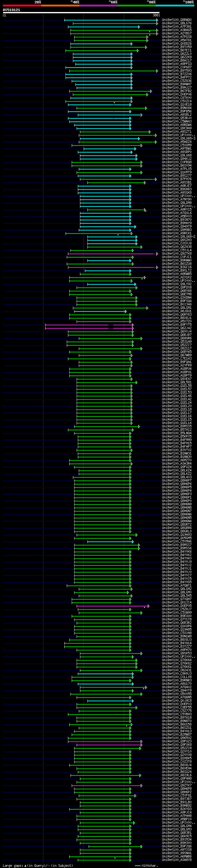Select hit UniRef100_B8AI17
The width and height of the screenshot is (197, 868).
pyautogui.click(x=177, y=61)
